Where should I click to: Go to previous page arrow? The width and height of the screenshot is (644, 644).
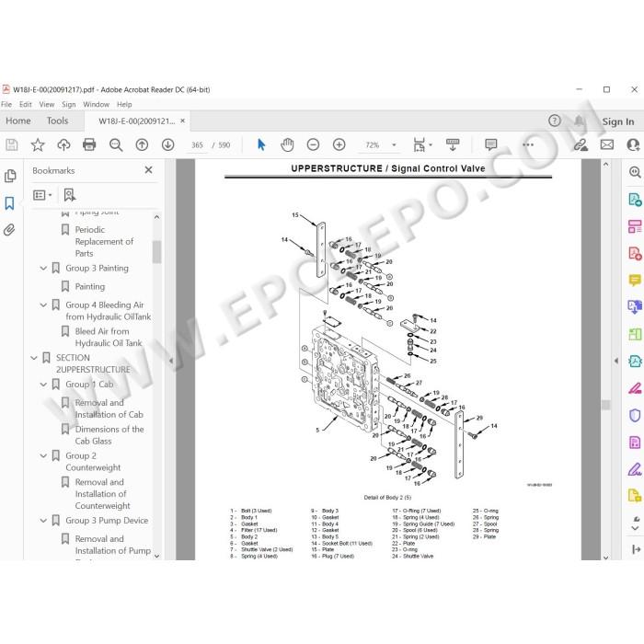point(142,144)
